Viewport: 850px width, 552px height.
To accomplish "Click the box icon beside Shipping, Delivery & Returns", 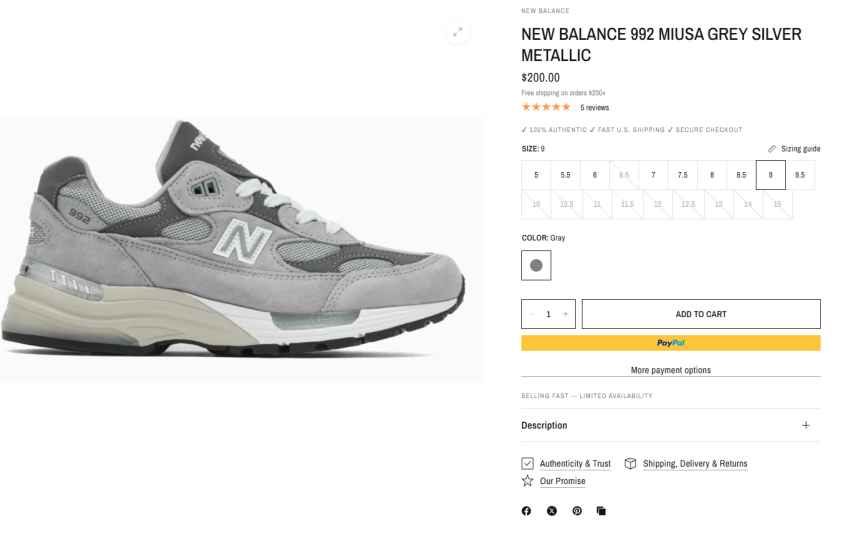I will tap(630, 464).
